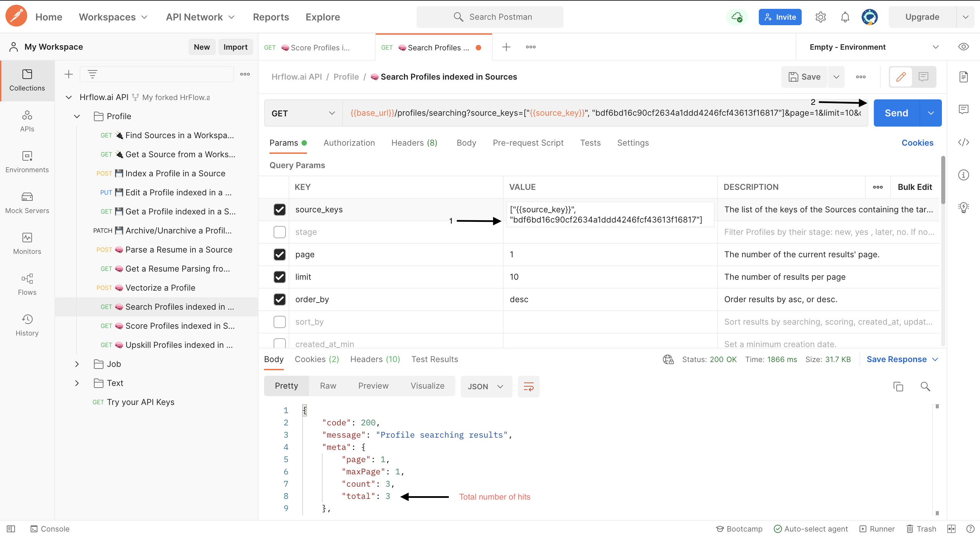This screenshot has height=537, width=980.
Task: Open the Monitors sidebar section
Action: [27, 244]
